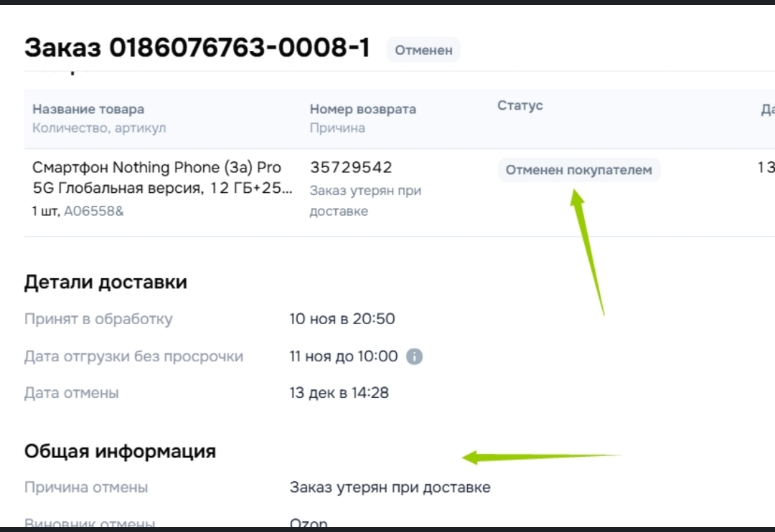This screenshot has width=775, height=532.
Task: Click the "Название товара" column header
Action: click(x=88, y=109)
